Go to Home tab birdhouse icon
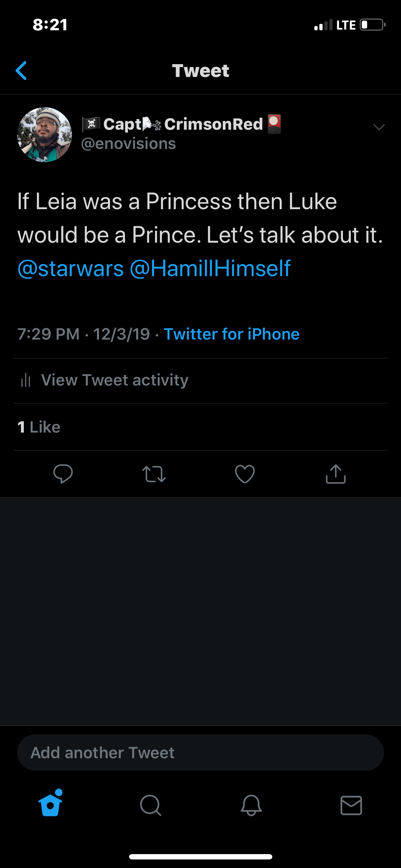This screenshot has width=401, height=868. tap(51, 805)
